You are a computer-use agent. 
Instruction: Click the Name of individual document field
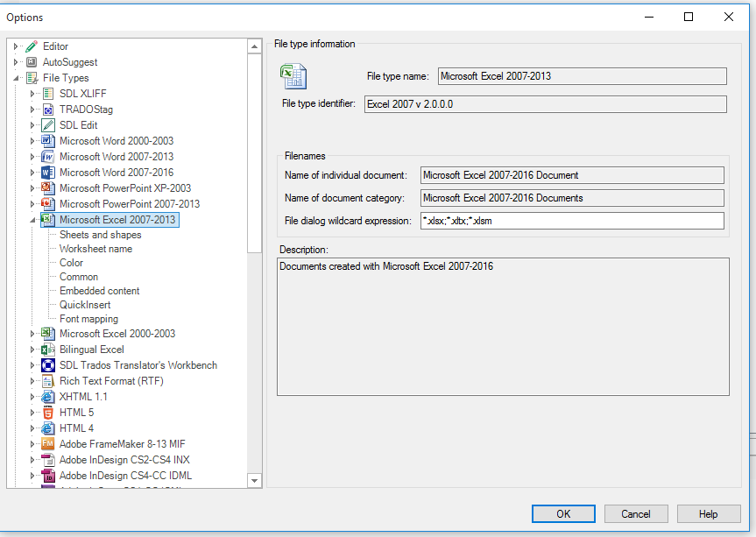pos(572,175)
